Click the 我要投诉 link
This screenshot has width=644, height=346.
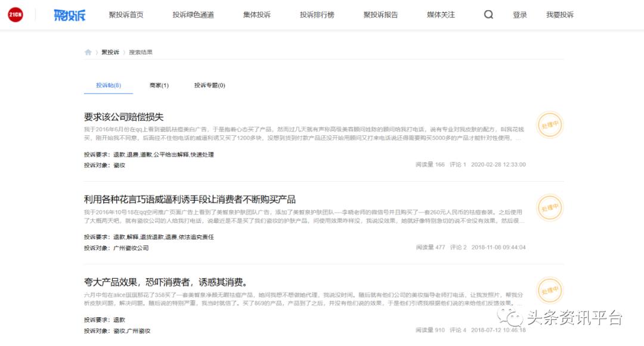point(559,13)
